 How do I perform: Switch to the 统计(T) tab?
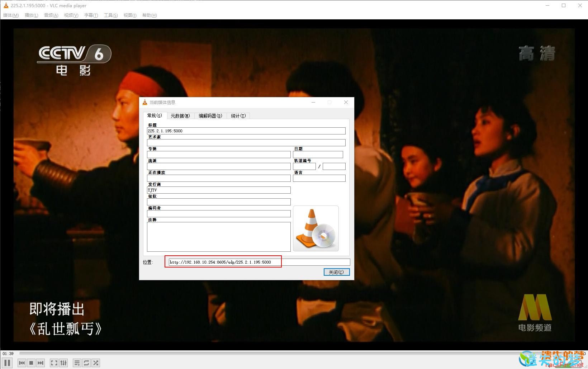238,116
